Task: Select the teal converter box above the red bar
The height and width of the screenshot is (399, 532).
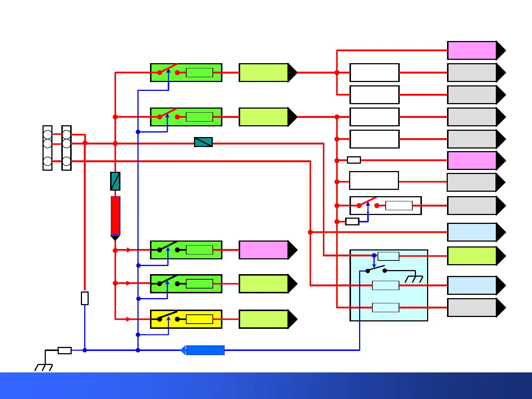Action: pyautogui.click(x=115, y=181)
